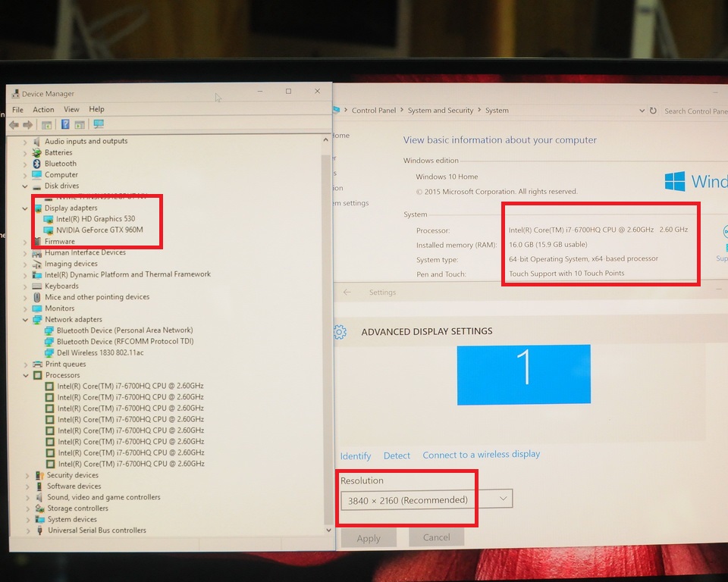The width and height of the screenshot is (728, 582).
Task: Click the refresh icon in Control Panel address bar
Action: [653, 111]
